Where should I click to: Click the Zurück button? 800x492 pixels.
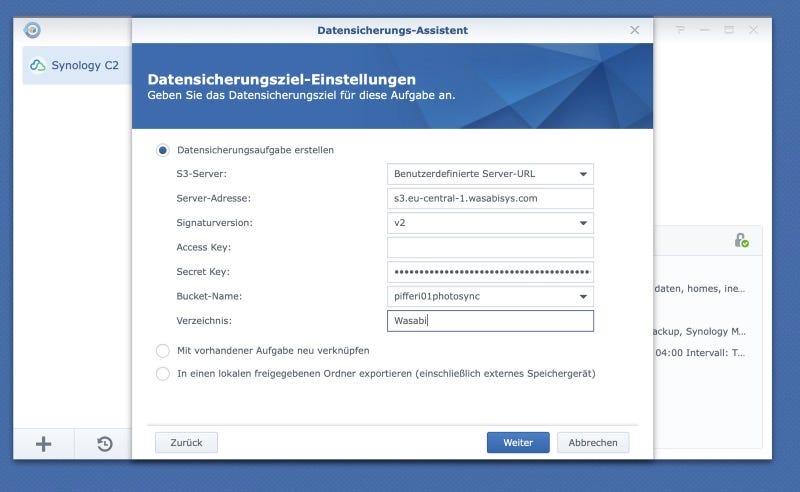186,442
